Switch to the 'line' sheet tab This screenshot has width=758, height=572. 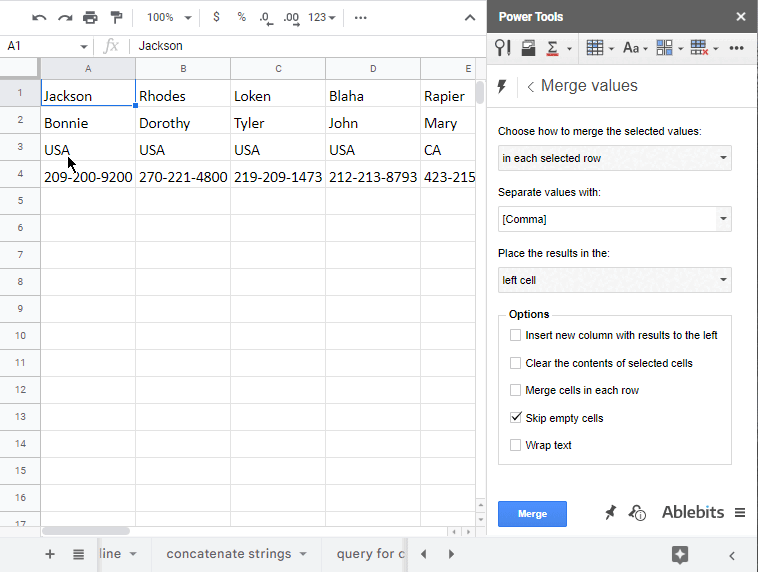click(x=110, y=554)
